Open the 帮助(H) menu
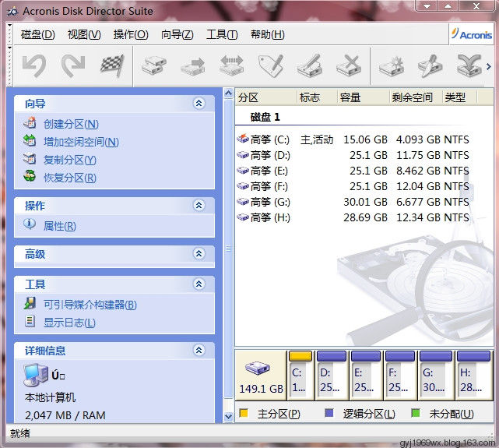The image size is (499, 448). click(267, 34)
